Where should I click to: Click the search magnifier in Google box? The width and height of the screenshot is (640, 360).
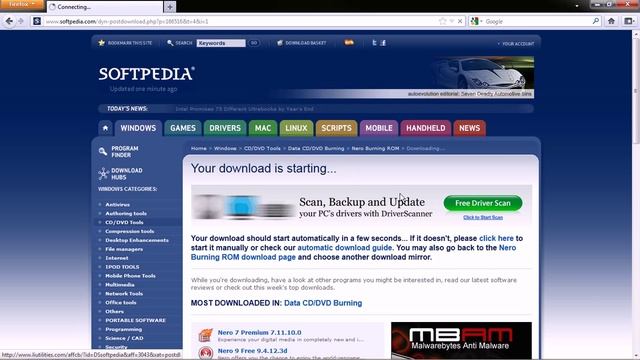coord(596,21)
